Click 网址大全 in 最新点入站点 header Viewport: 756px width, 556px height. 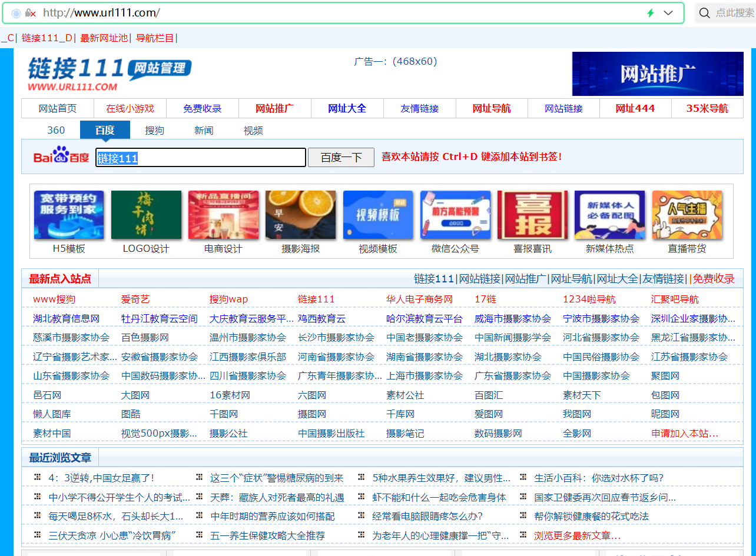[617, 279]
